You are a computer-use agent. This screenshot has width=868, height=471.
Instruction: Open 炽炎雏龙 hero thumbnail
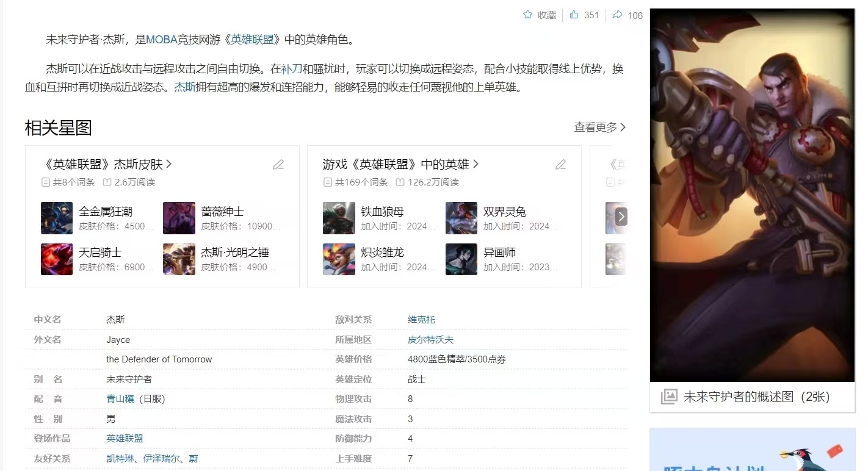[x=339, y=259]
